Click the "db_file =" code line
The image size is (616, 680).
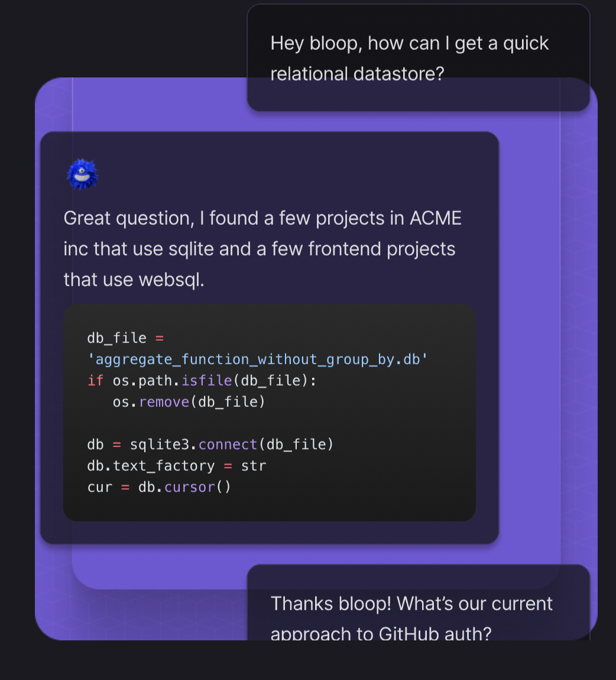pyautogui.click(x=125, y=338)
